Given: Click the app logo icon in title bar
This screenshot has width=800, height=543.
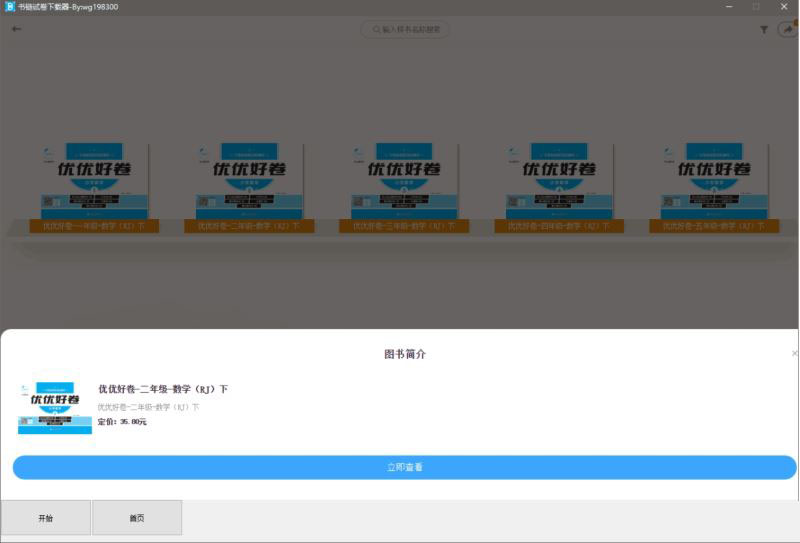Looking at the screenshot, I should pyautogui.click(x=9, y=7).
